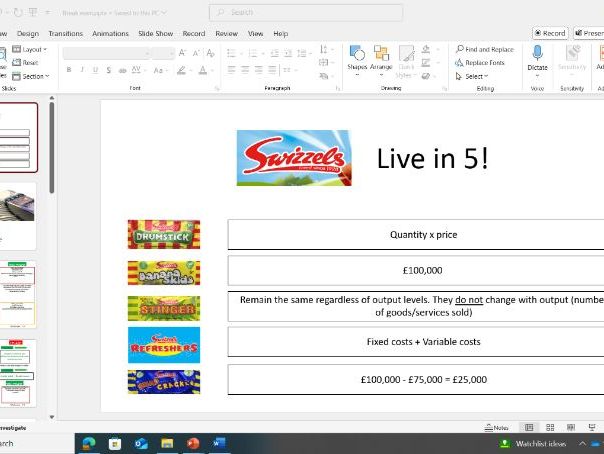Switch to Slide Sorter view icon
Screen dimensions: 604x454
(x=550, y=427)
